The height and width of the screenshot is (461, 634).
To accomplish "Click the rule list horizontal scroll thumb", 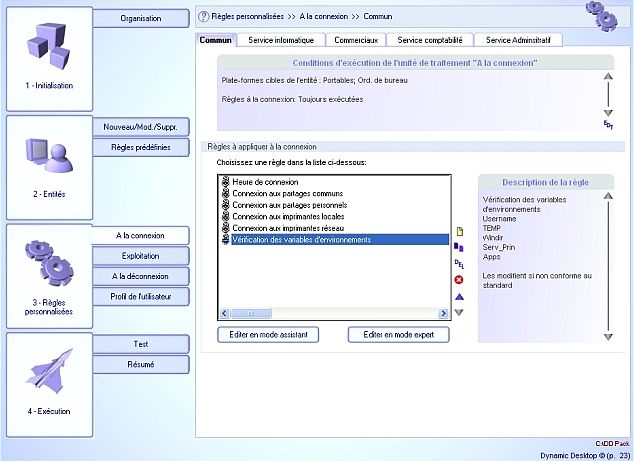I will click(x=251, y=313).
